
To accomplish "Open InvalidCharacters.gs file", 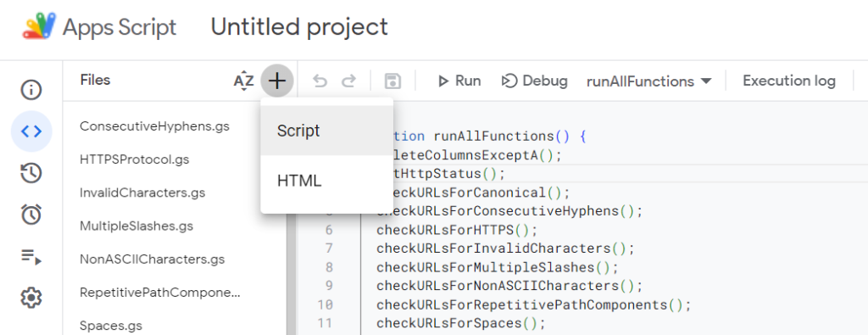I will click(142, 193).
